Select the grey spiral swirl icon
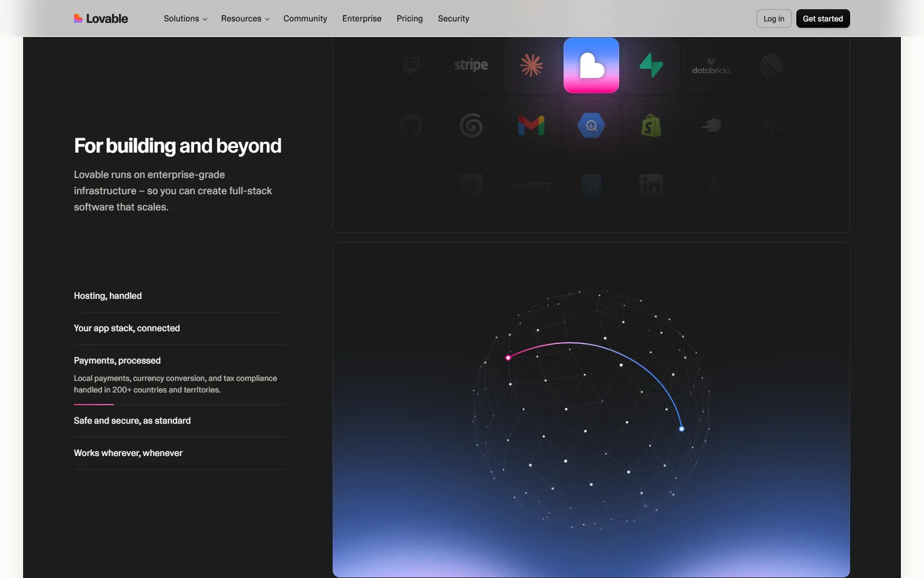Viewport: 924px width, 578px height. click(471, 125)
